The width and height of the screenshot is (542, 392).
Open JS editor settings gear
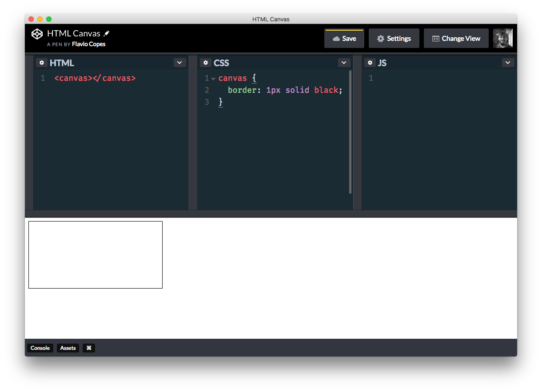point(370,63)
